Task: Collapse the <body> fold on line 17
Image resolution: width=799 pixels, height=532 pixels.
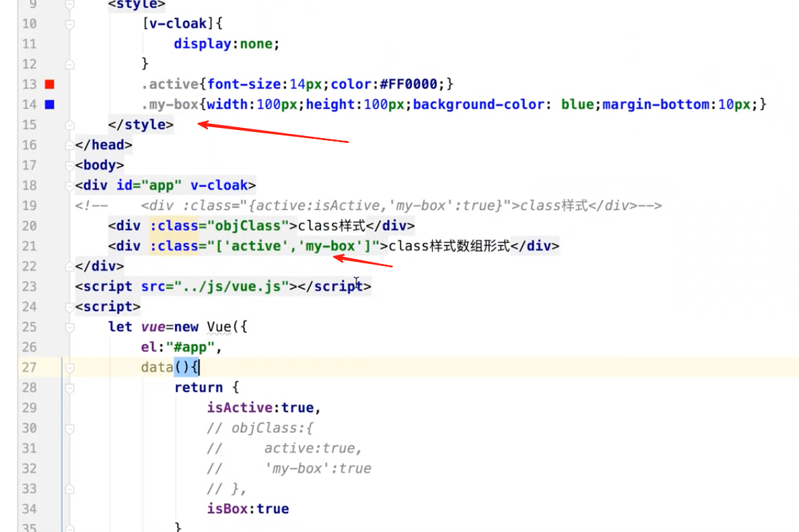Action: pyautogui.click(x=70, y=165)
